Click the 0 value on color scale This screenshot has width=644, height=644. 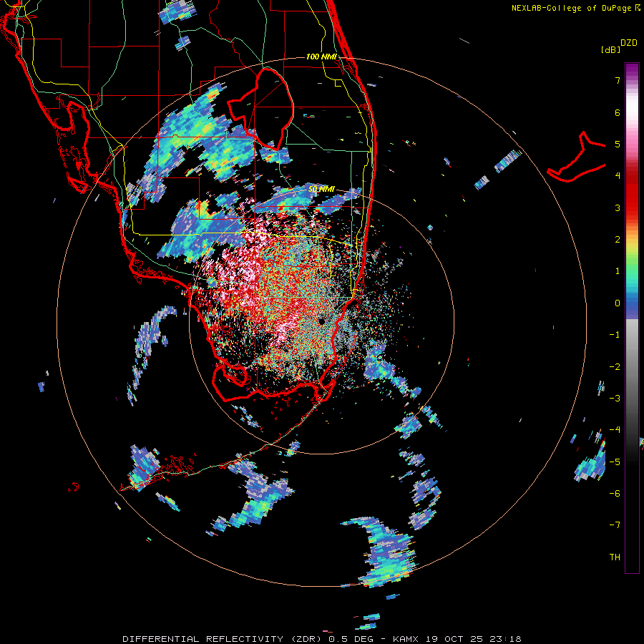coord(618,303)
